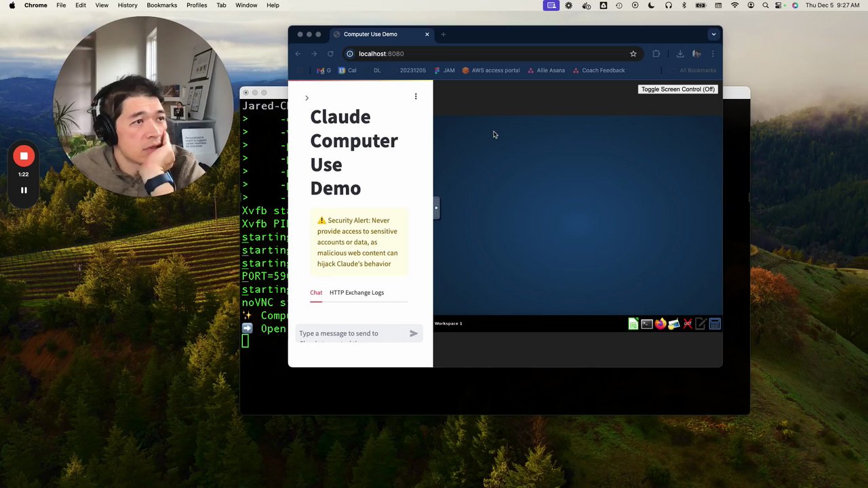Open Wi-Fi status in menu bar

[734, 5]
